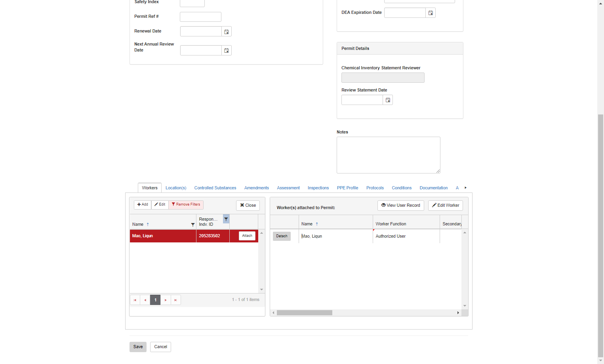Switch to the PPE Profile tab
The width and height of the screenshot is (604, 364).
point(347,188)
